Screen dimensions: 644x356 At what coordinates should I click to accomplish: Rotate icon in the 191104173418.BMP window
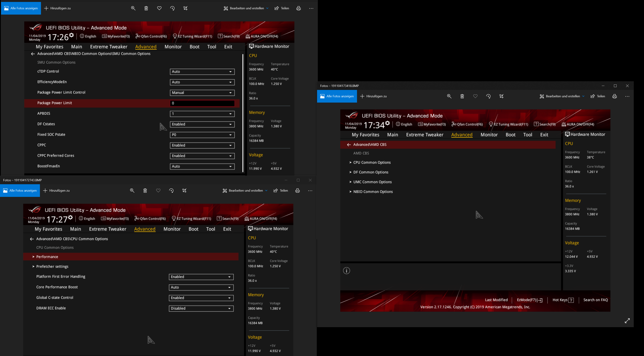pos(488,96)
